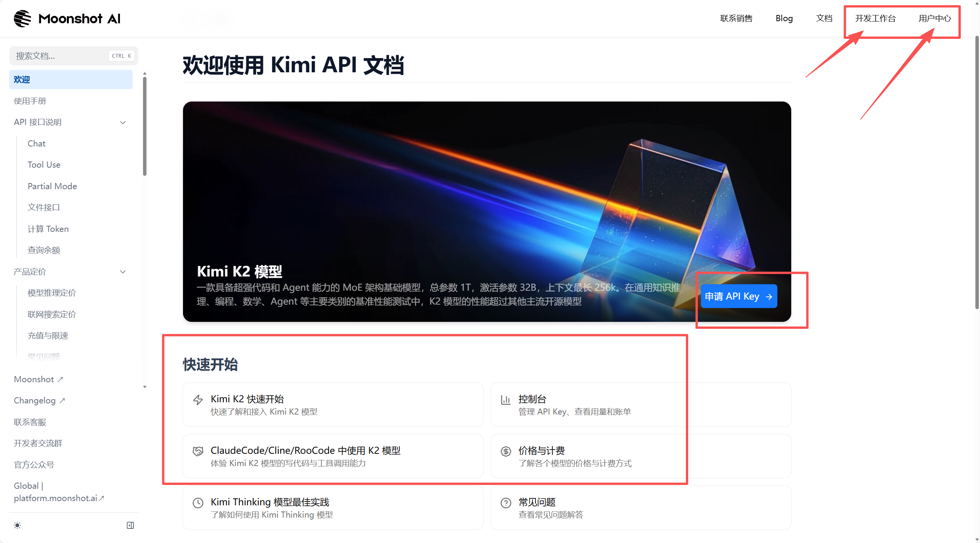Open the Global platform.moonshot.ai link
Screen dimensions: 980x543
[59, 491]
